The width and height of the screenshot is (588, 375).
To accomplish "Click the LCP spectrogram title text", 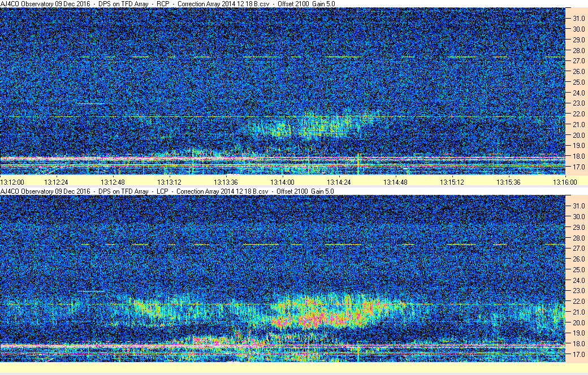I will 167,191.
